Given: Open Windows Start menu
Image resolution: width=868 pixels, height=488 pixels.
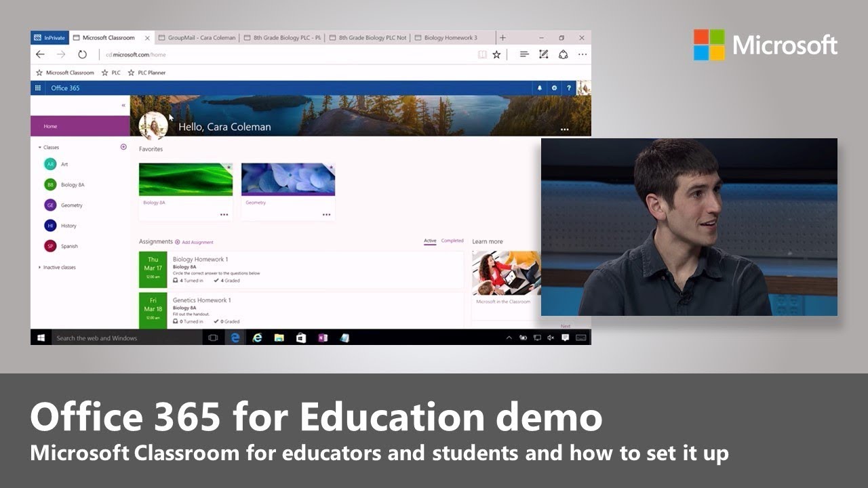Looking at the screenshot, I should [x=40, y=338].
